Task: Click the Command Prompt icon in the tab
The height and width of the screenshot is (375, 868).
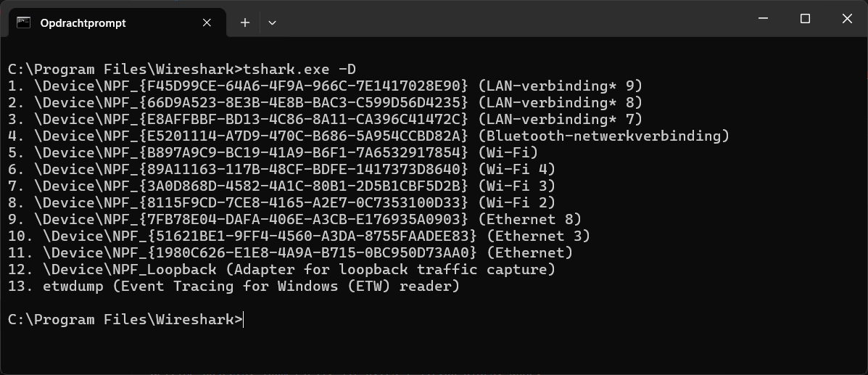Action: (23, 22)
